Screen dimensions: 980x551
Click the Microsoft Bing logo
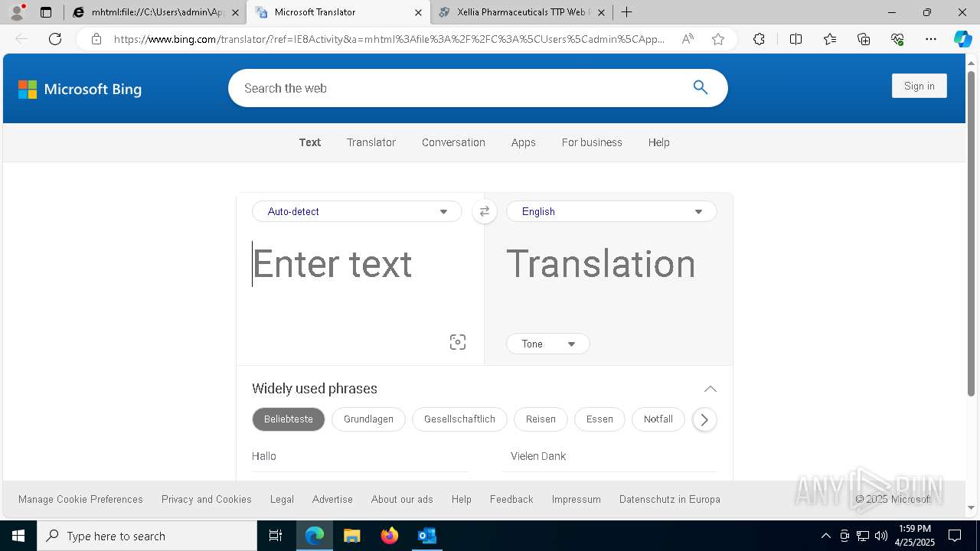(x=80, y=90)
